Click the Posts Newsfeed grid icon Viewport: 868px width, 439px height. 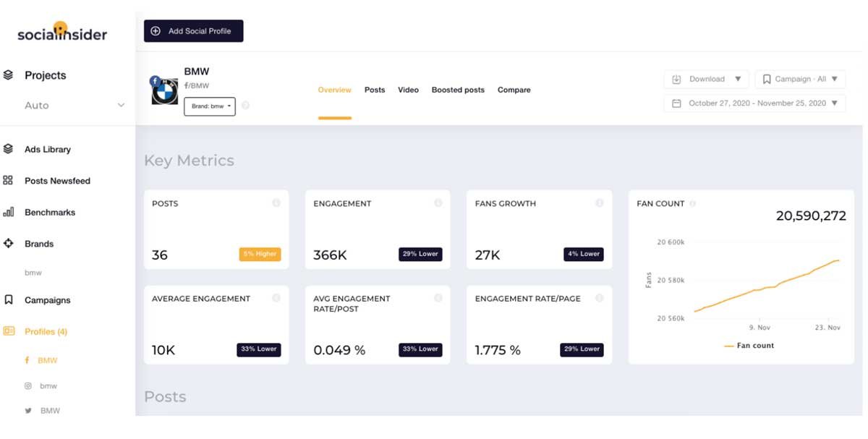click(x=9, y=181)
